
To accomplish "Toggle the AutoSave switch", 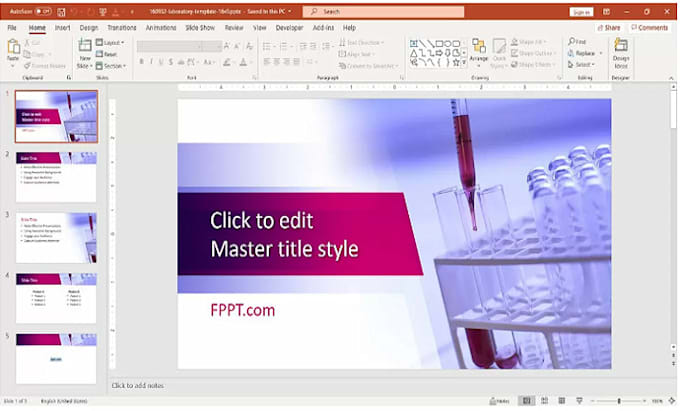I will tap(43, 11).
